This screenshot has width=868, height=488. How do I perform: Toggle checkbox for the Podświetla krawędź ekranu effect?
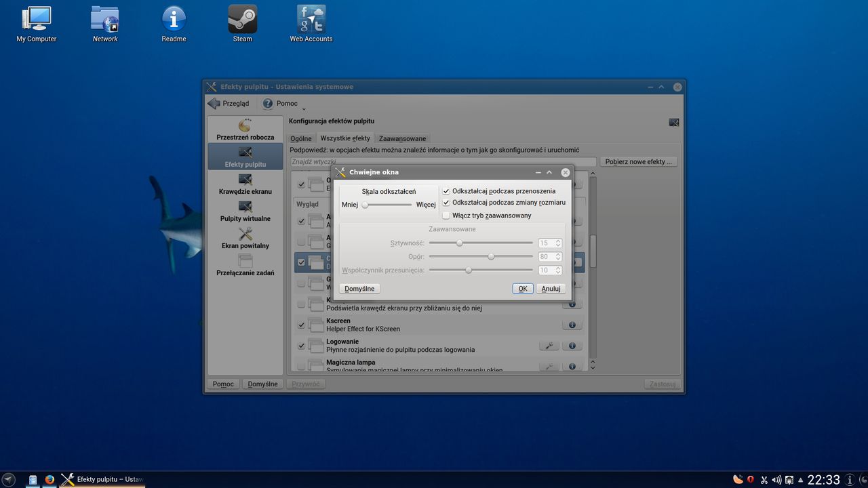pos(301,304)
